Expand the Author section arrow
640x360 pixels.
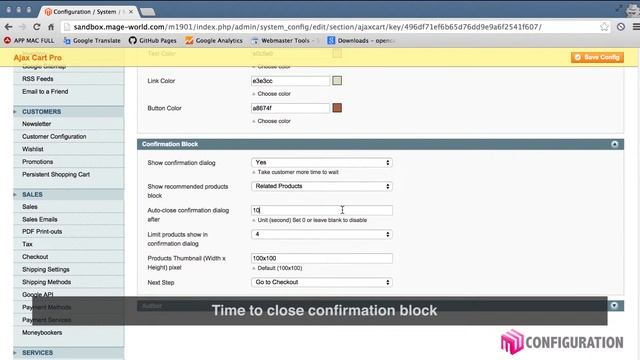[614, 306]
